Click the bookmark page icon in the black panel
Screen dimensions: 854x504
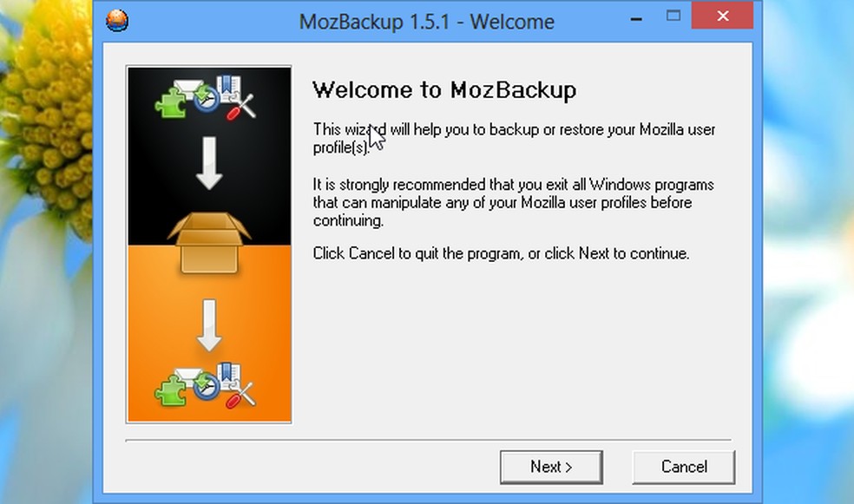point(229,87)
